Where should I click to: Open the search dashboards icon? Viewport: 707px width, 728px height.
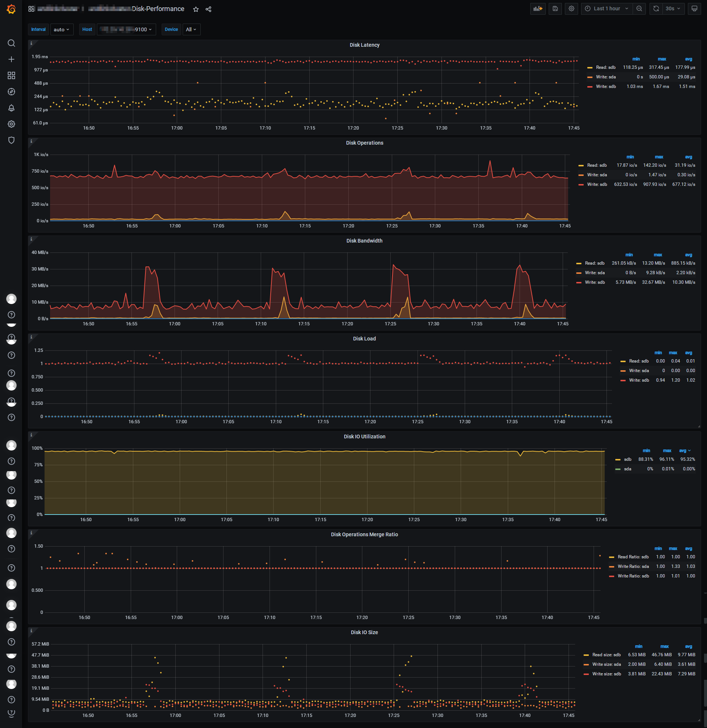11,43
